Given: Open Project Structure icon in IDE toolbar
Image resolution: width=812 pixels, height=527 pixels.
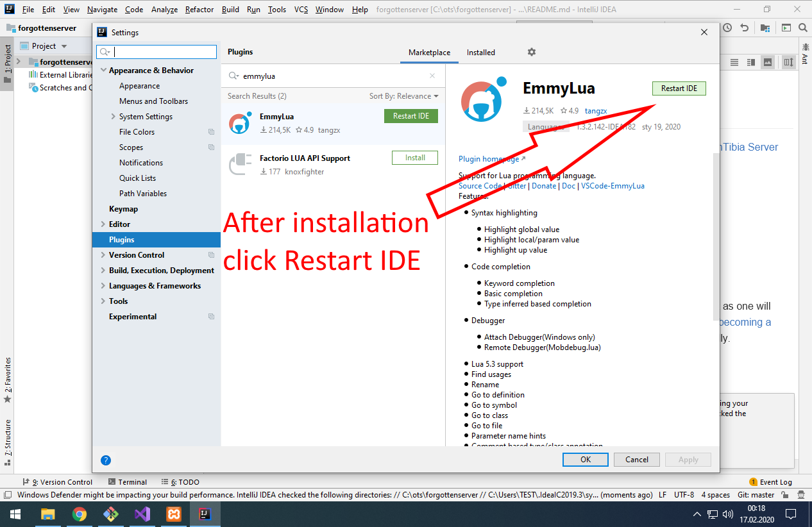Looking at the screenshot, I should (765, 28).
